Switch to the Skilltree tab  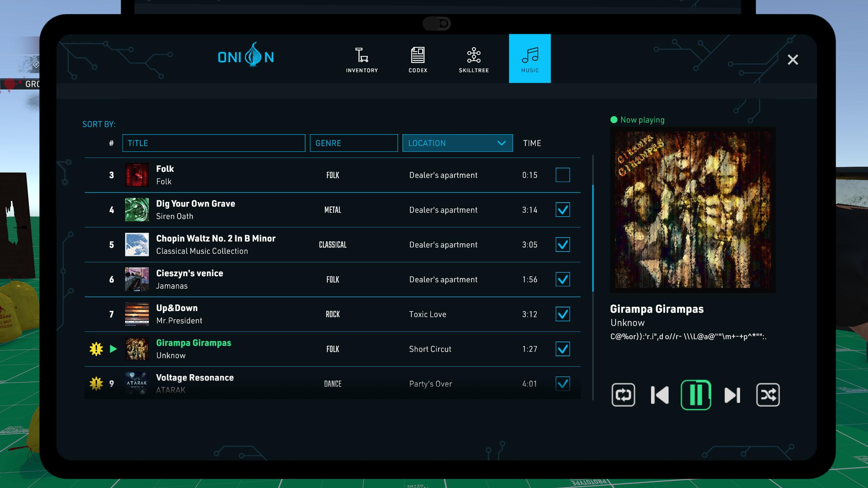[474, 59]
